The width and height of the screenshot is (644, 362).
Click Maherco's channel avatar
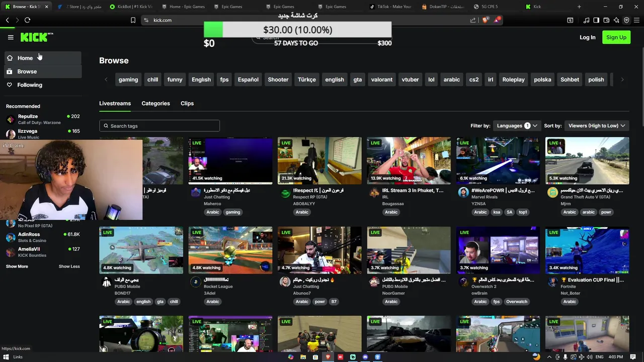point(195,193)
